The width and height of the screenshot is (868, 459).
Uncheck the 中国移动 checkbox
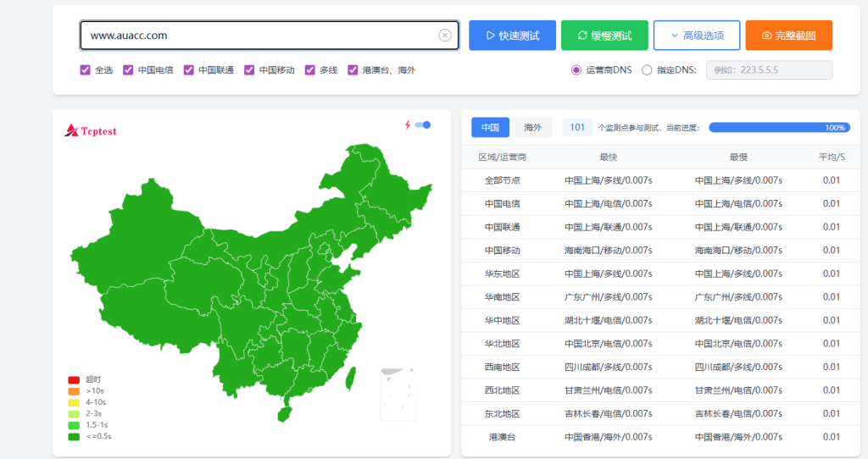249,69
